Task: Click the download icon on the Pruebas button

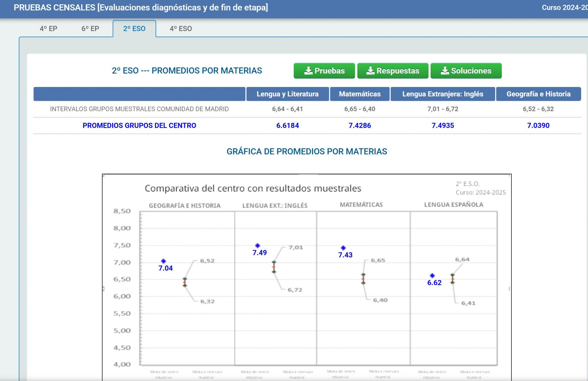Action: pos(309,70)
